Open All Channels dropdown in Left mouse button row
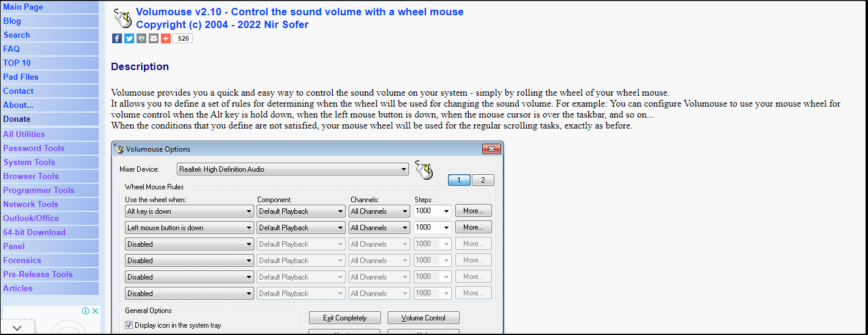The image size is (868, 335). [x=379, y=228]
